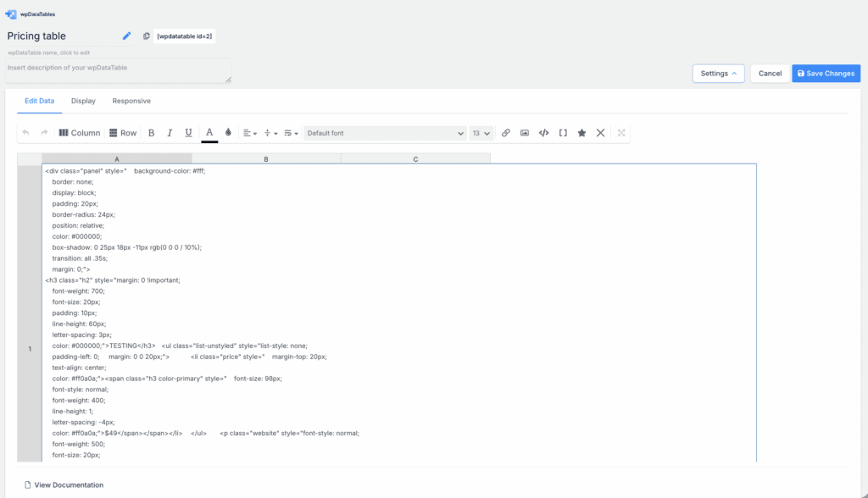
Task: Pick the text color tool
Action: tap(209, 133)
